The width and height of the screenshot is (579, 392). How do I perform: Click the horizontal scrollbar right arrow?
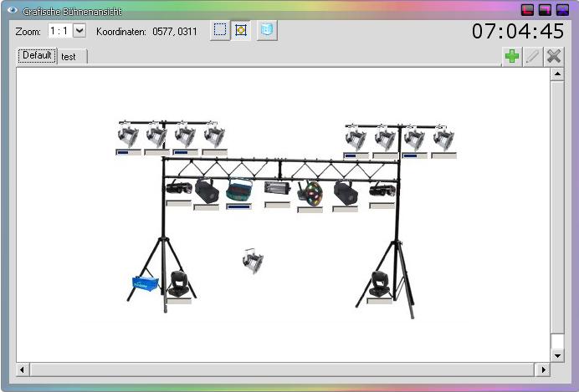click(542, 369)
